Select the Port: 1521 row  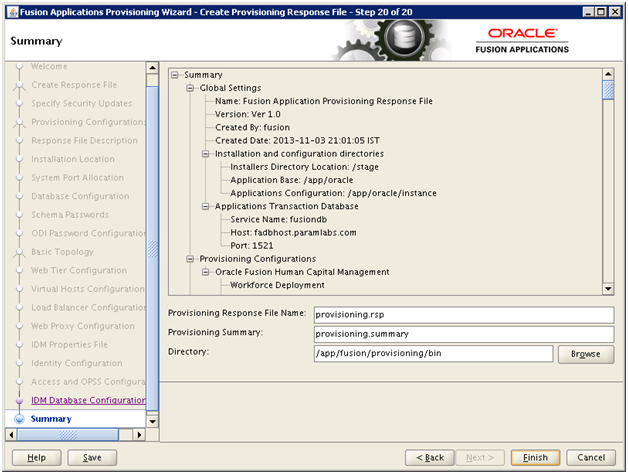click(x=252, y=246)
